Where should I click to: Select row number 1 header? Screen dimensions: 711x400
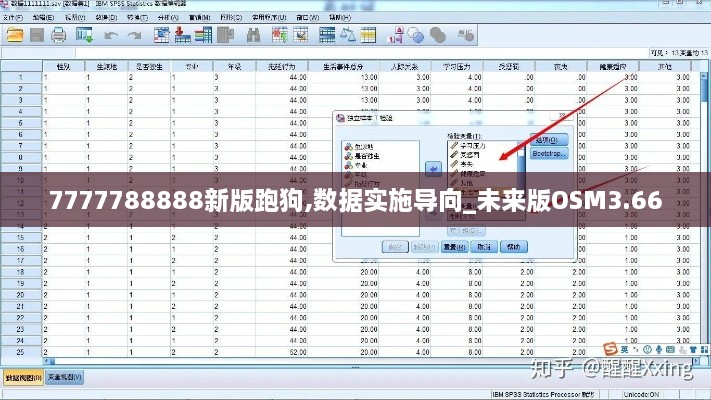(21, 77)
